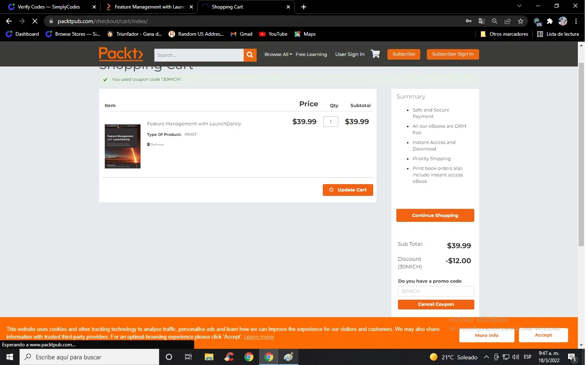Click Cancel Coupon button
The image size is (588, 365).
coord(436,304)
